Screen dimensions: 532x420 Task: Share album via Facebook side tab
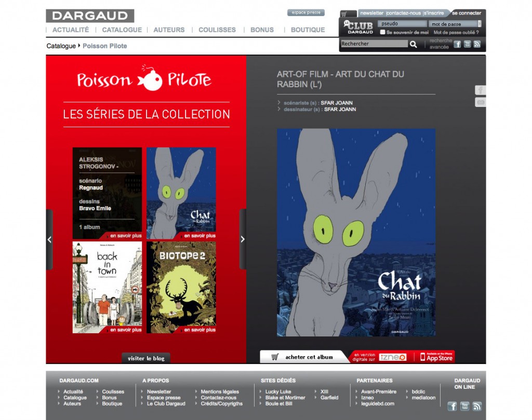(480, 90)
